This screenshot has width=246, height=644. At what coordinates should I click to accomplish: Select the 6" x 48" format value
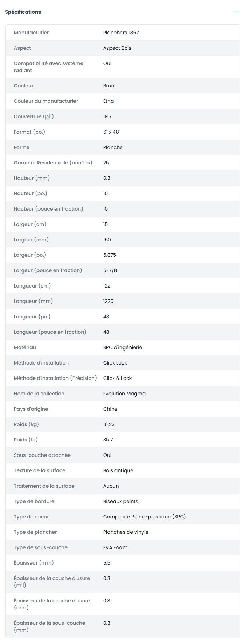(112, 132)
